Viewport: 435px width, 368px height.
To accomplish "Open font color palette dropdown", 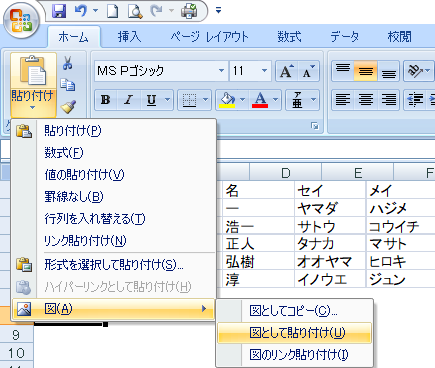I will click(275, 99).
